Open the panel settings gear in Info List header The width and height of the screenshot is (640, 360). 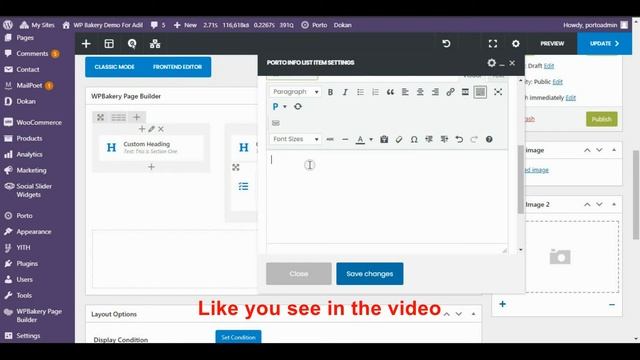point(491,63)
